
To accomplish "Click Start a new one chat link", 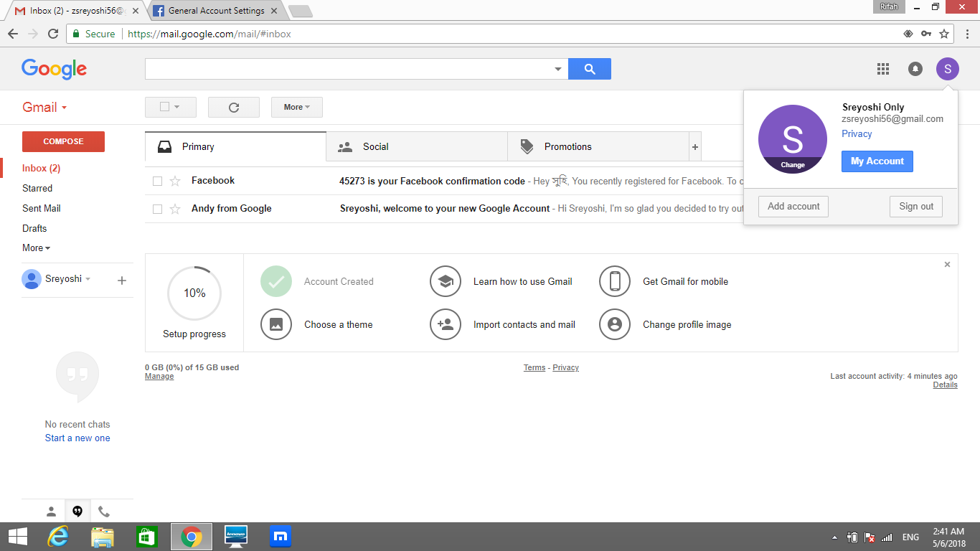I will (x=77, y=438).
